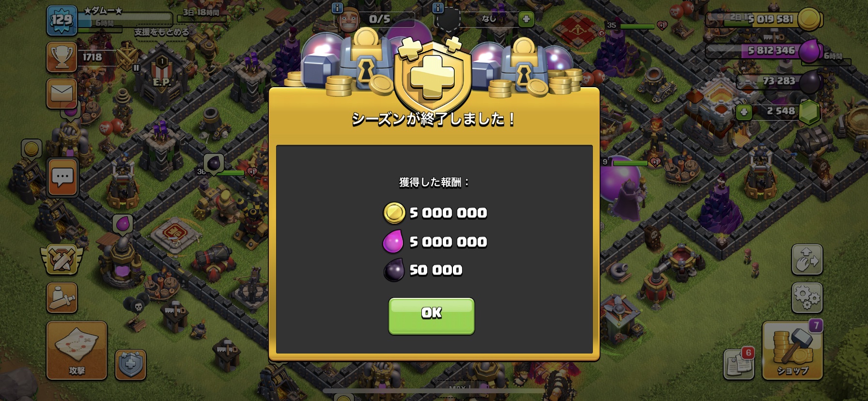Collect gold from the floating coin bubble
868x401 pixels.
[31, 149]
